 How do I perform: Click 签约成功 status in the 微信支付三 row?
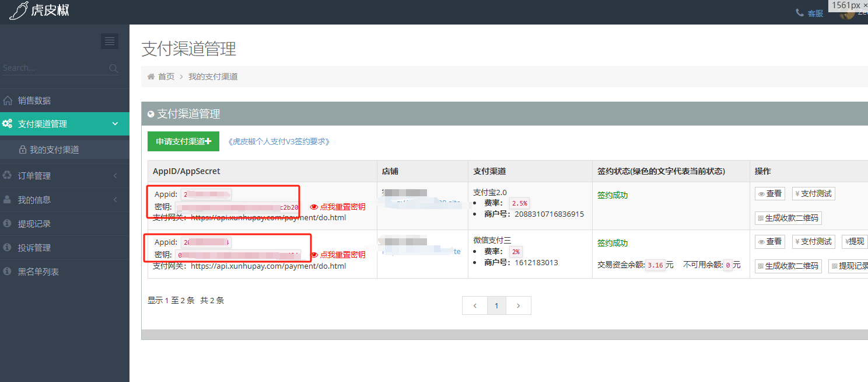tap(612, 243)
